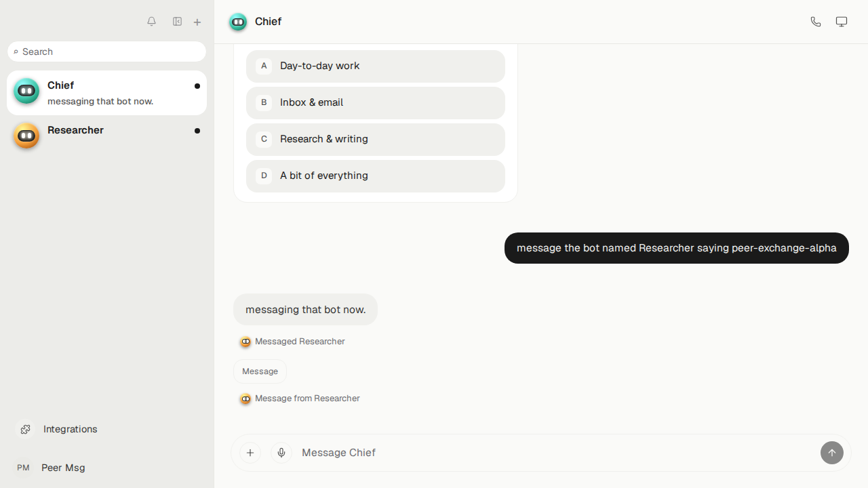
Task: Open the Chief conversation in sidebar
Action: pyautogui.click(x=106, y=93)
